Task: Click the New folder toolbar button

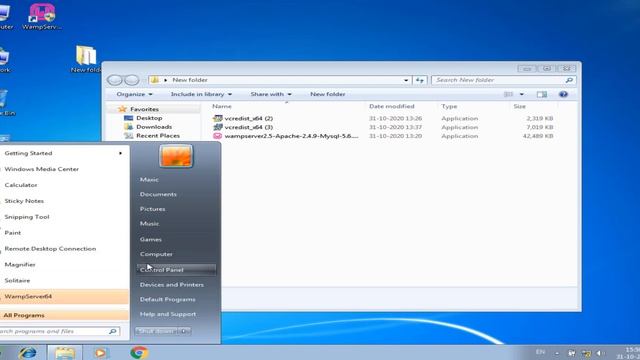Action: [x=327, y=94]
